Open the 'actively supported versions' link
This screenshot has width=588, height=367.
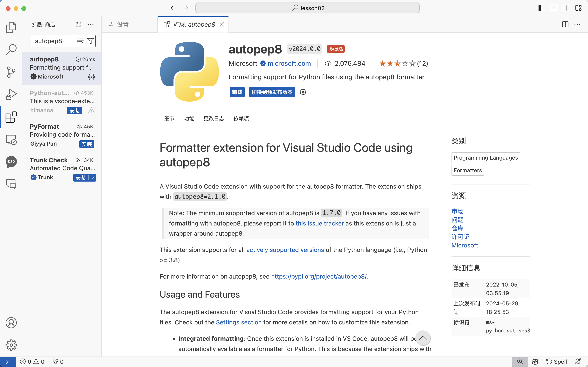285,250
